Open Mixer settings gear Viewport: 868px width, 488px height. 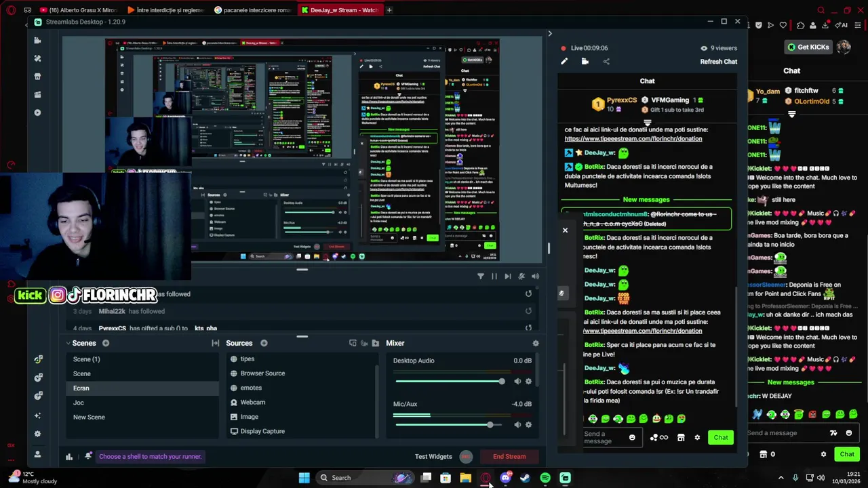click(x=536, y=344)
